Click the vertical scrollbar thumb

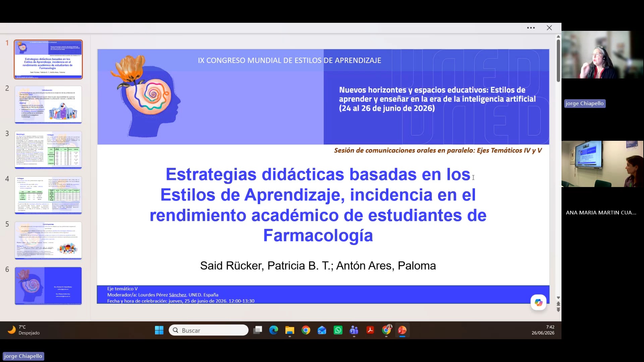click(x=558, y=61)
